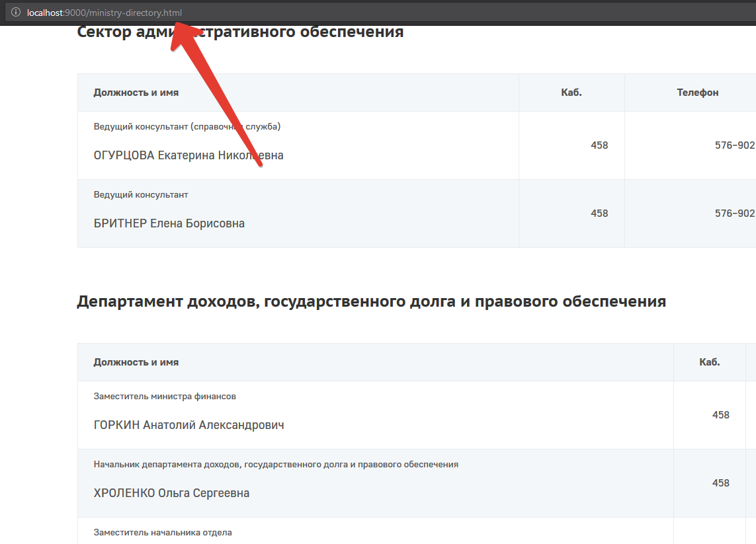Click the "Заместитель министра финансов" title

[165, 397]
